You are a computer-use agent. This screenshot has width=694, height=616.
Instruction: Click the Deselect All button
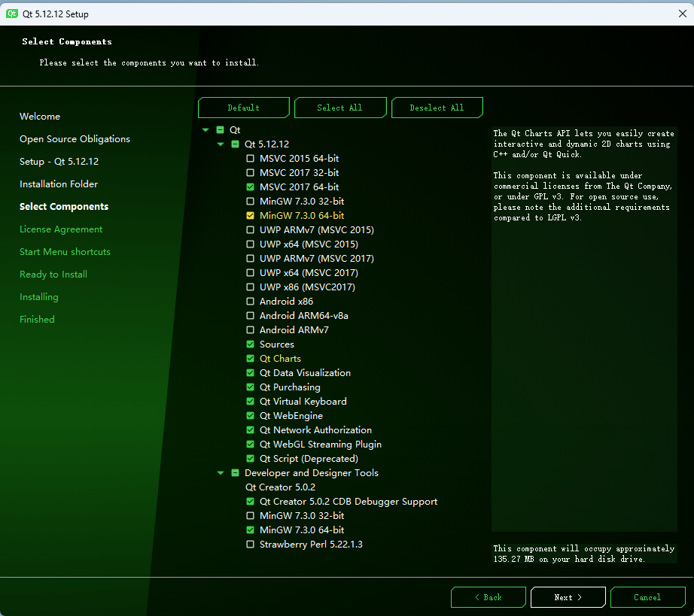pos(437,108)
